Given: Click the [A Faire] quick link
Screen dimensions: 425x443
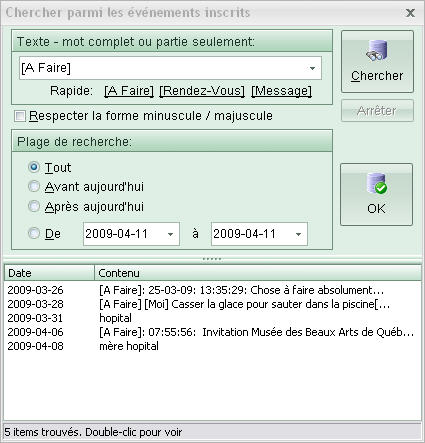Looking at the screenshot, I should [129, 91].
